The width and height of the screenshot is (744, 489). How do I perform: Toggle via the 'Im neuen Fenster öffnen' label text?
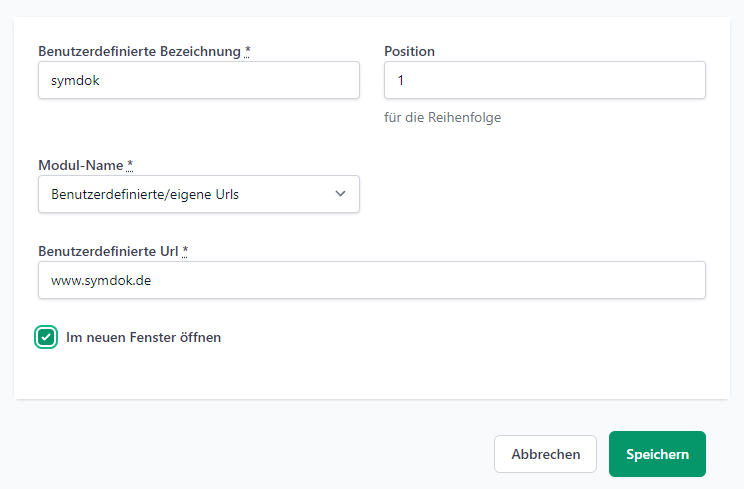point(143,337)
